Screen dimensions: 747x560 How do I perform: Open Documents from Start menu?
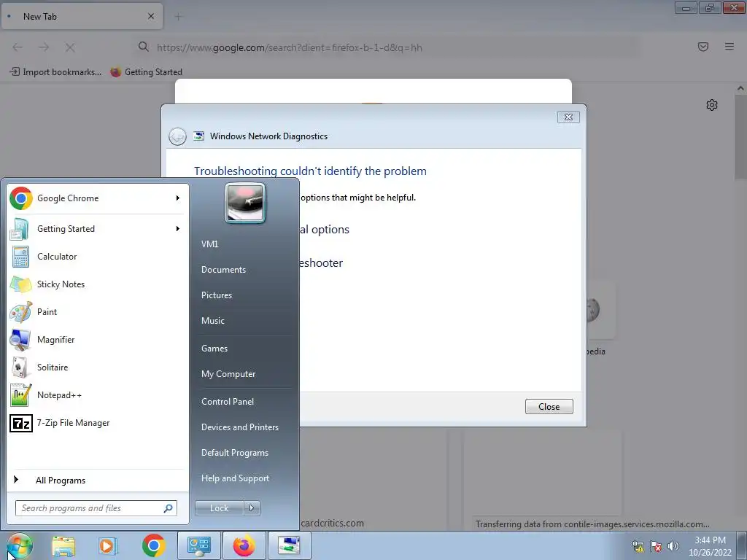223,270
